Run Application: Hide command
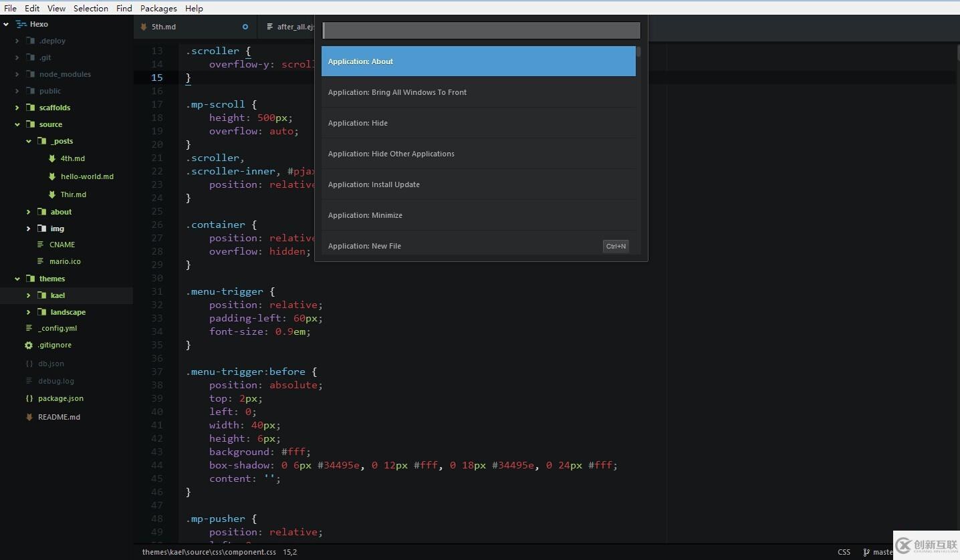960x560 pixels. pos(479,123)
